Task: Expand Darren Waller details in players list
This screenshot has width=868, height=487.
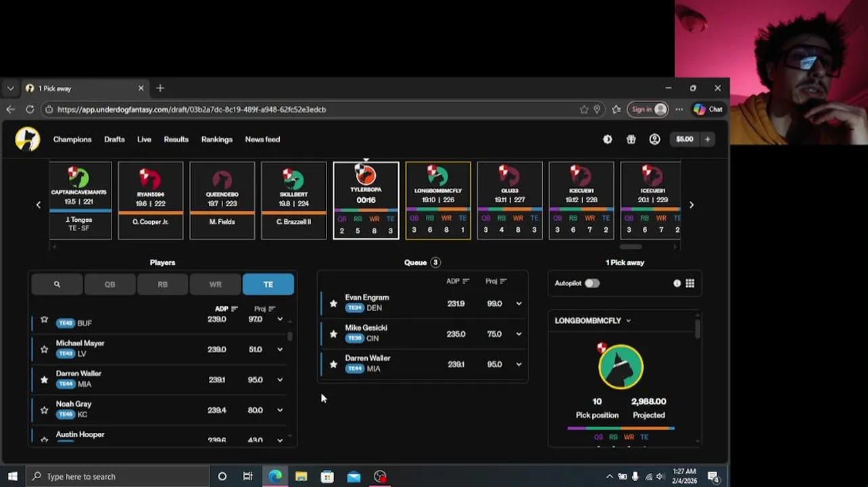Action: tap(280, 380)
